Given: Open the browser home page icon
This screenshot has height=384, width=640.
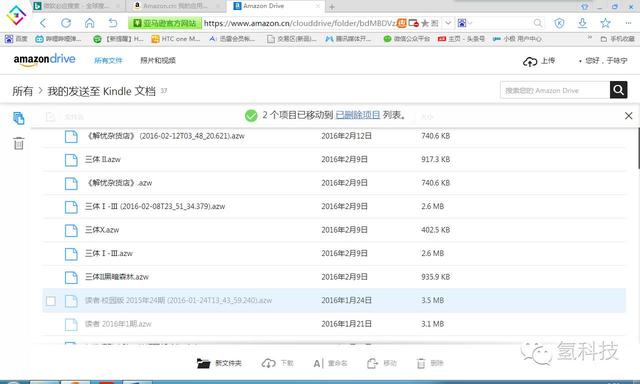Looking at the screenshot, I should point(89,23).
